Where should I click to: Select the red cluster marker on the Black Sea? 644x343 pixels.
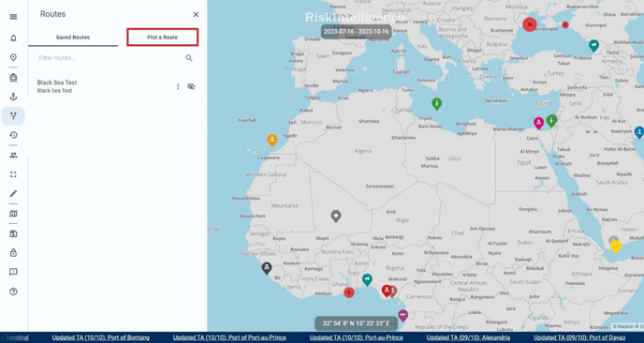(530, 24)
